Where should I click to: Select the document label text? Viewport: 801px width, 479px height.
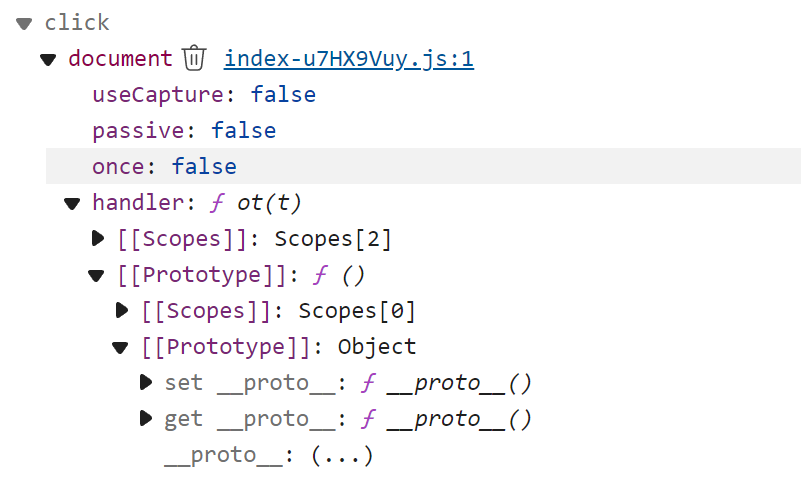pos(121,59)
